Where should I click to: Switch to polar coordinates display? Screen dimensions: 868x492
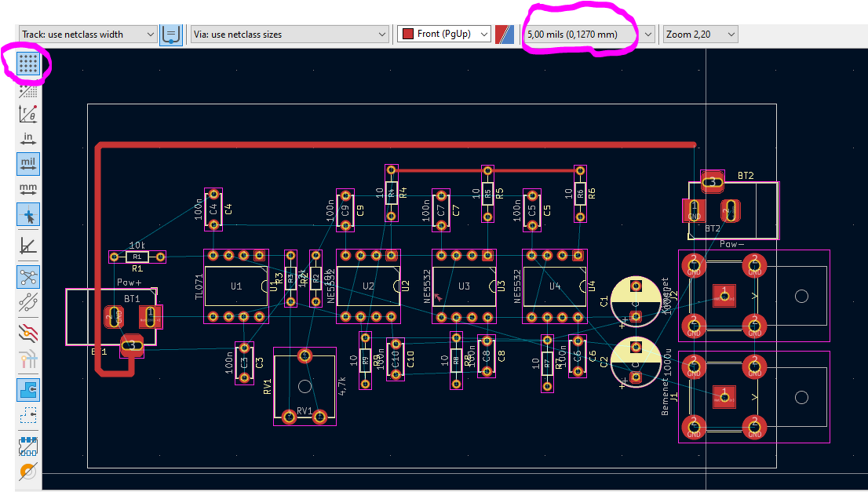[x=27, y=114]
